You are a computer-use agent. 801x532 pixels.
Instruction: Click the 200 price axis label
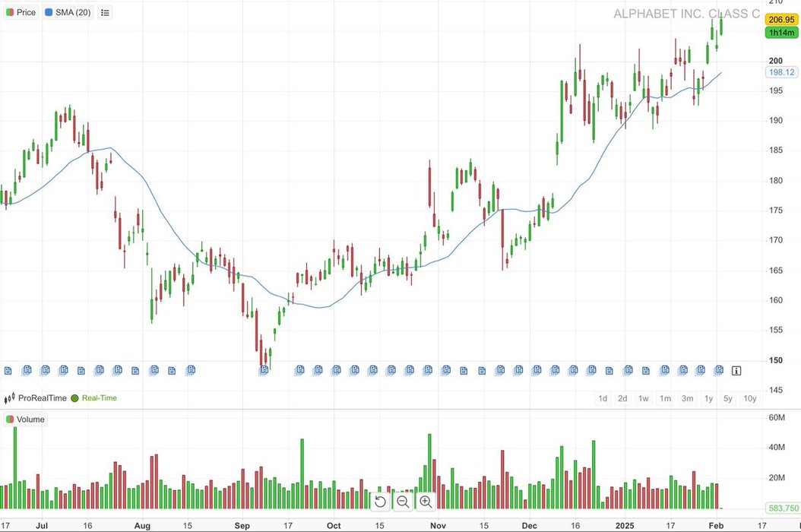(x=775, y=61)
